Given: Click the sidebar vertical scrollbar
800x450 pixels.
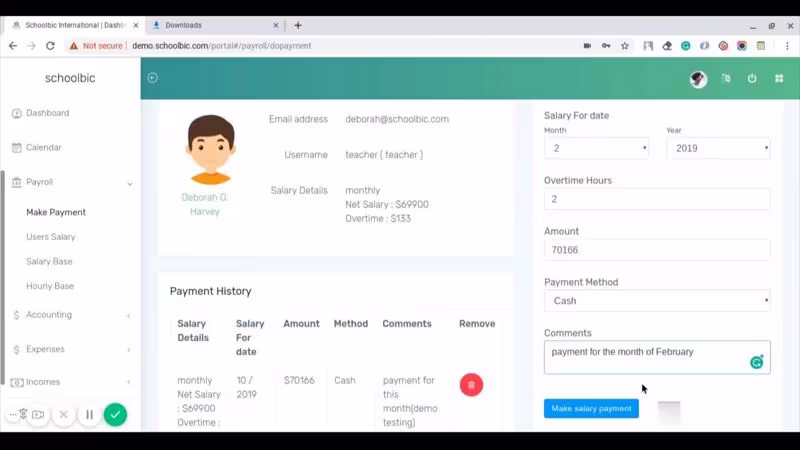Looking at the screenshot, I should tap(3, 278).
